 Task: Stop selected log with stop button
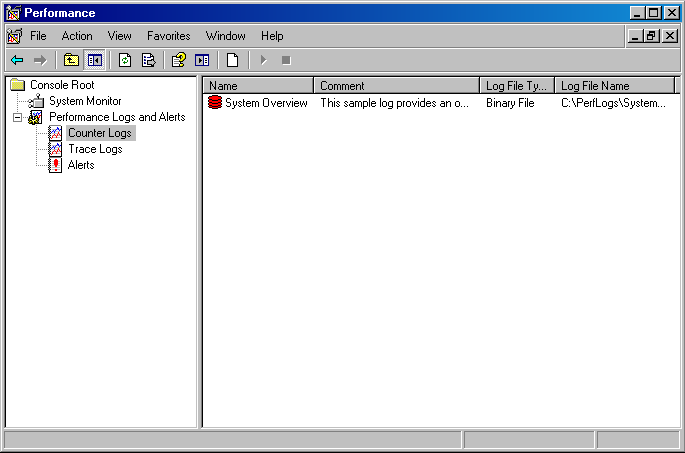pos(286,60)
